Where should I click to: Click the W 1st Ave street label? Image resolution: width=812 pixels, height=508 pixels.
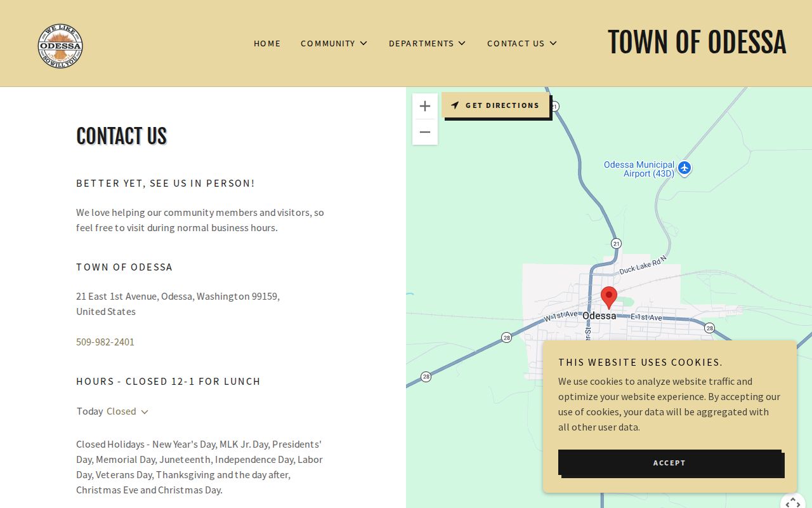click(561, 316)
